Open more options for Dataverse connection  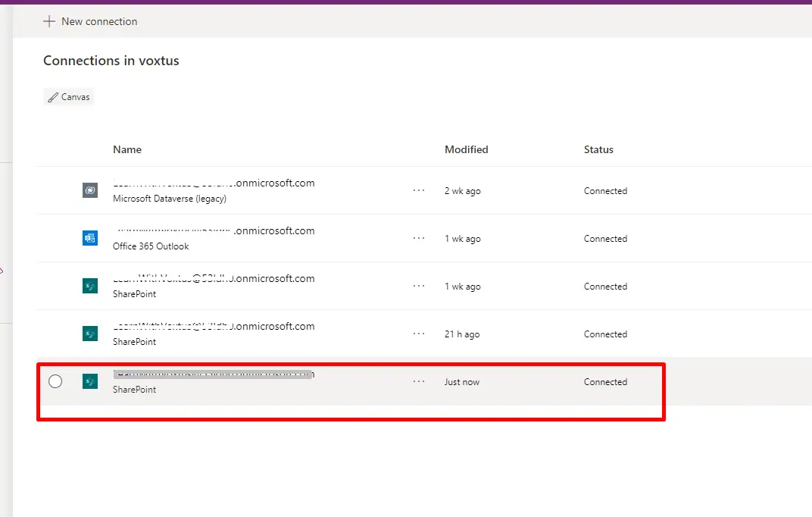click(x=419, y=190)
